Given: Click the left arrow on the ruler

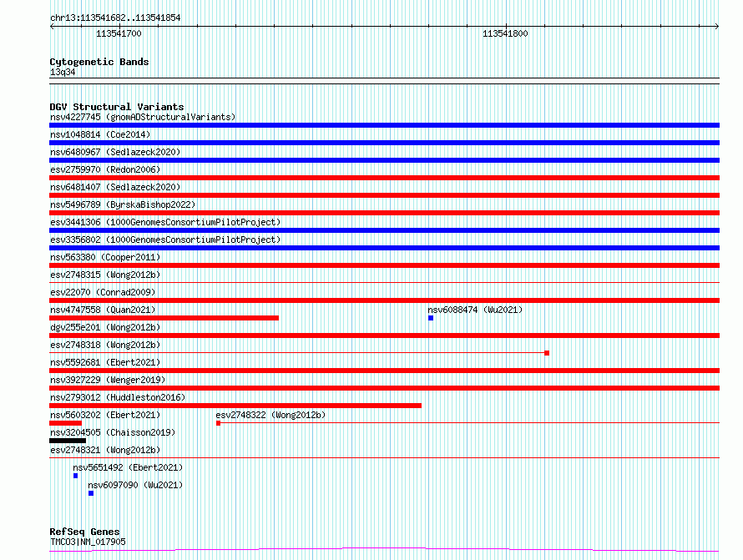Looking at the screenshot, I should click(52, 27).
